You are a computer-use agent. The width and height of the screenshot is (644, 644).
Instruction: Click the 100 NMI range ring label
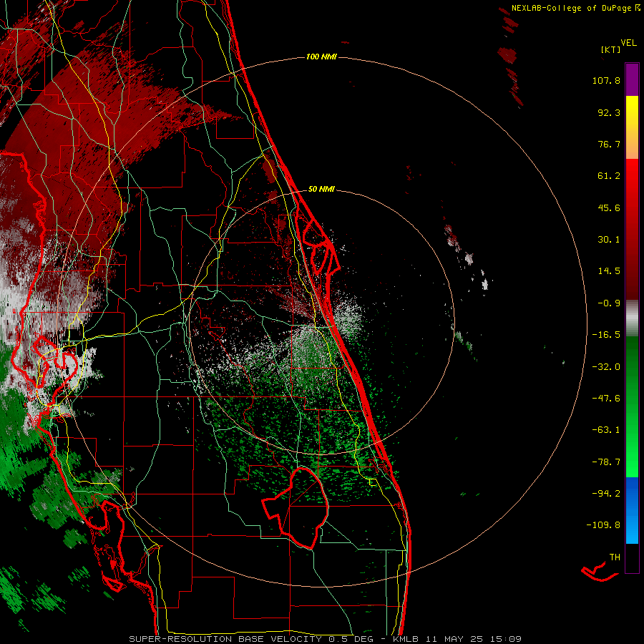click(x=321, y=57)
